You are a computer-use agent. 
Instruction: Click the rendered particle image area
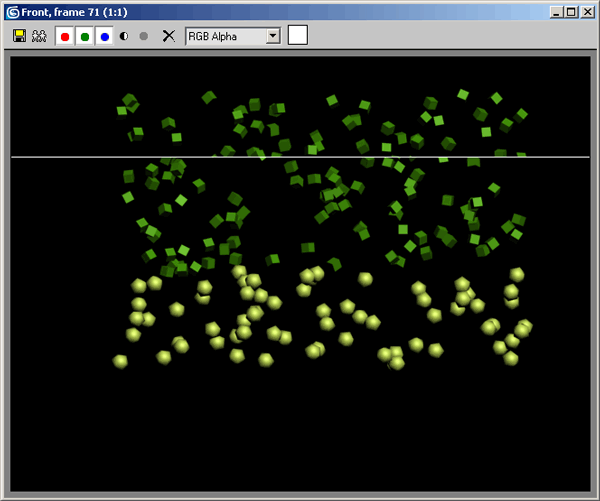coord(300,274)
